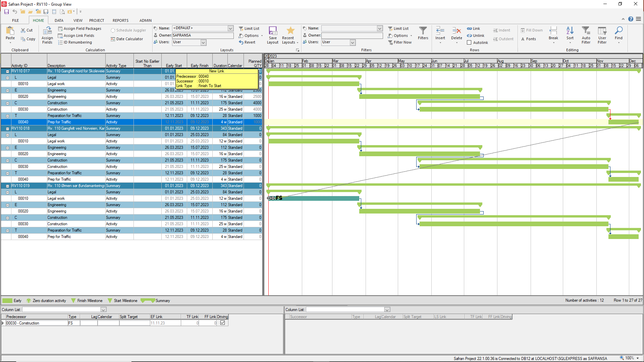Open the FILE menu tab
644x362 pixels.
click(x=15, y=20)
